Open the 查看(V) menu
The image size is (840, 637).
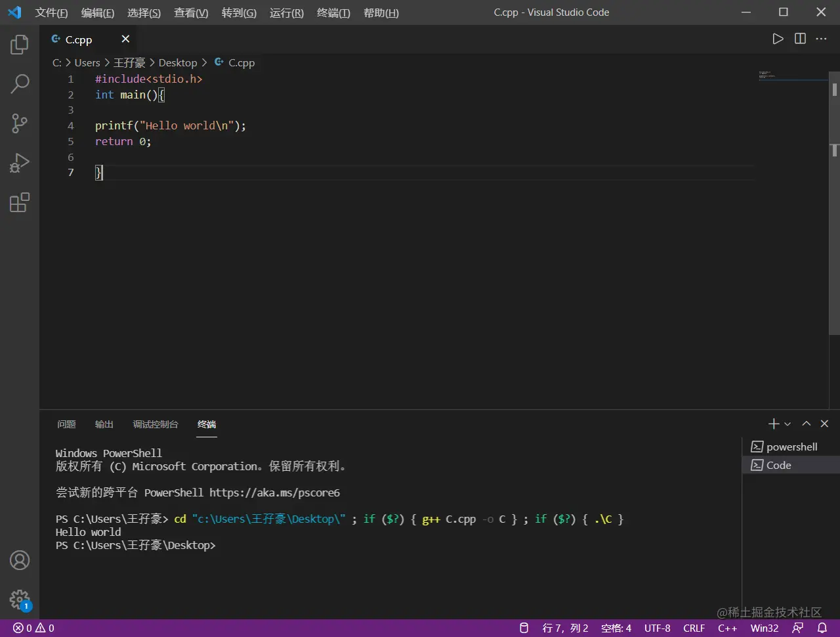click(191, 12)
